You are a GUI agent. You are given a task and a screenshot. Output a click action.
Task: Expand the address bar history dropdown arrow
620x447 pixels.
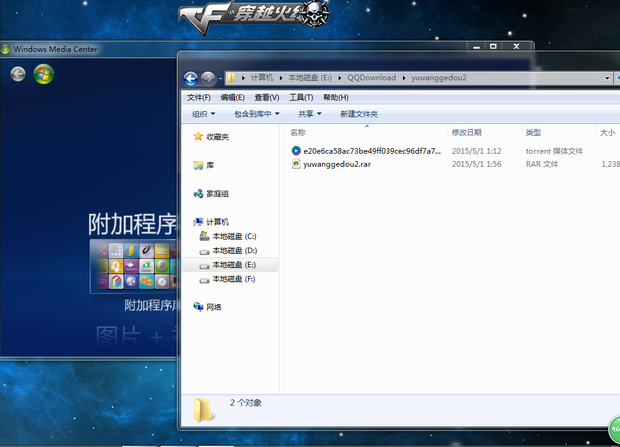point(607,78)
